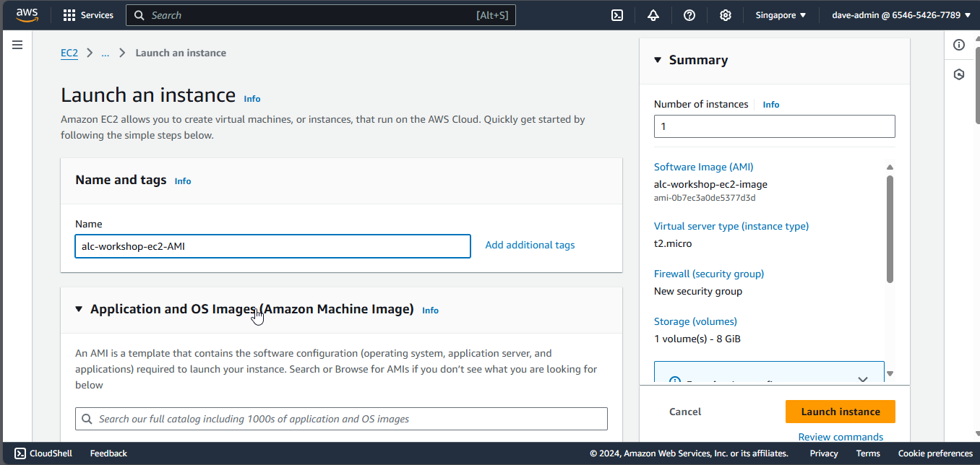980x465 pixels.
Task: Open the settings gear icon
Action: (726, 15)
